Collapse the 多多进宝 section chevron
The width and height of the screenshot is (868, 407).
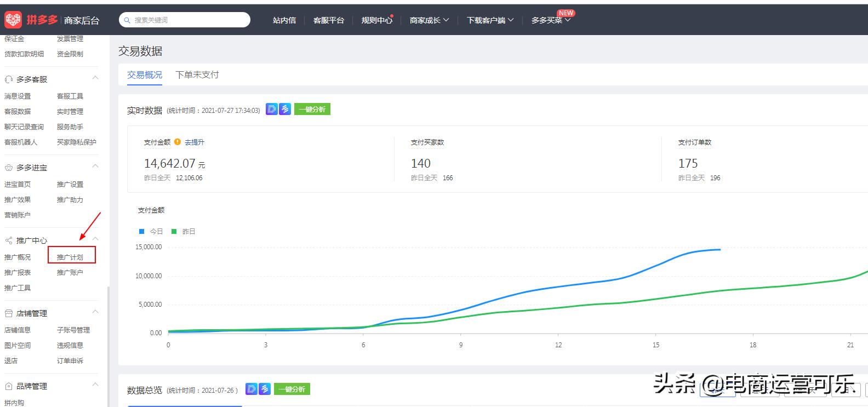click(95, 166)
